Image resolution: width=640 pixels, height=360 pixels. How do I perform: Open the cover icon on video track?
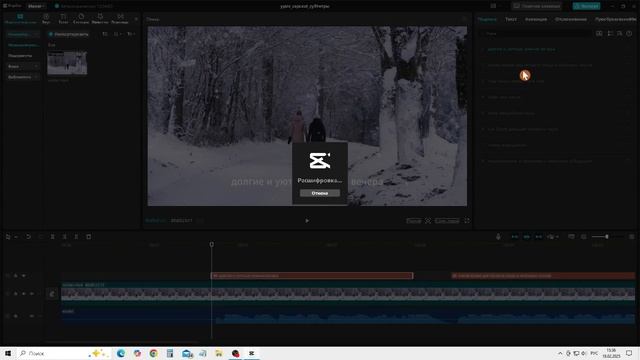coord(52,293)
